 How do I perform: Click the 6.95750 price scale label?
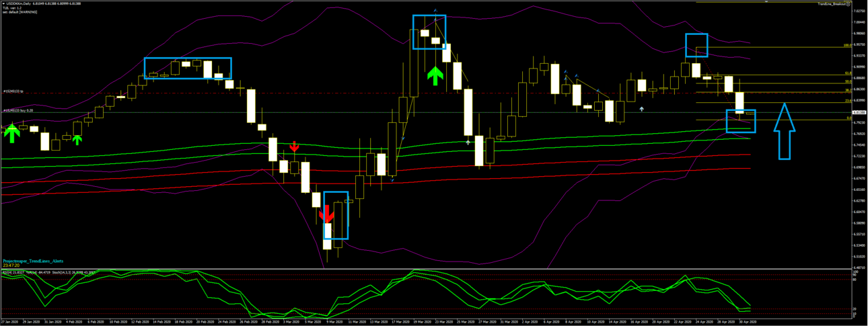[859, 44]
